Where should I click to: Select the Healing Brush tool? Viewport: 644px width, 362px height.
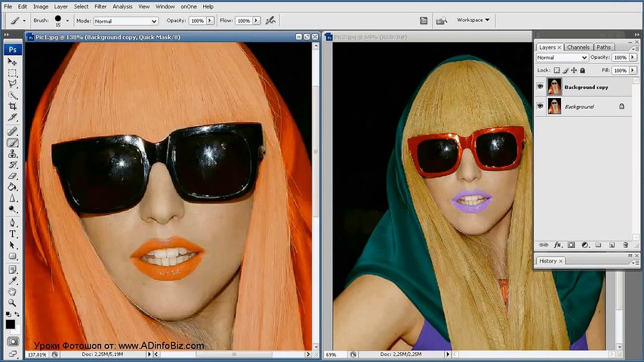click(x=12, y=131)
